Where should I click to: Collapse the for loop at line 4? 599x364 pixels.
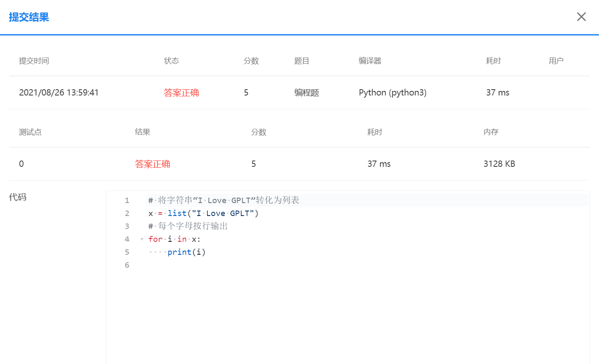pos(141,239)
